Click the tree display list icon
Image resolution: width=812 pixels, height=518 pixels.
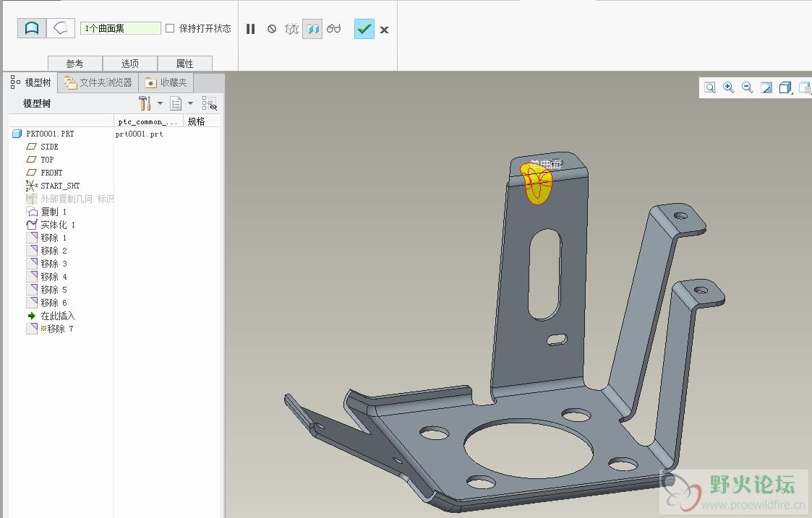click(x=176, y=103)
